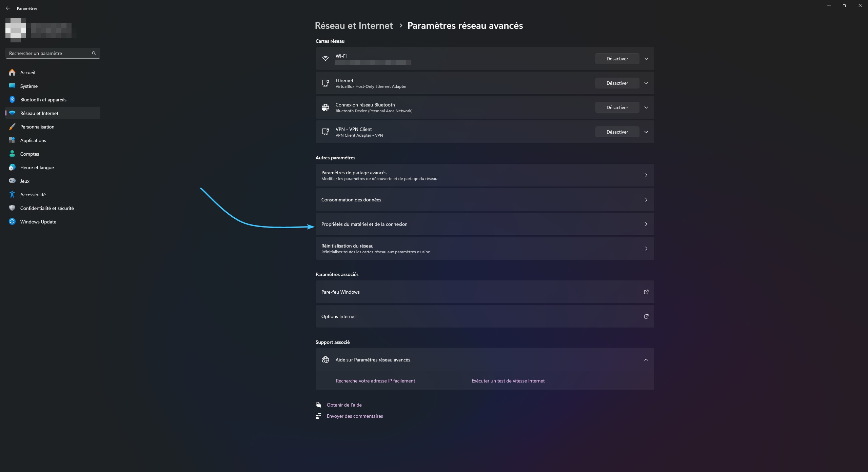Click the Pare-feu Windows external link icon
This screenshot has height=472, width=868.
(646, 292)
